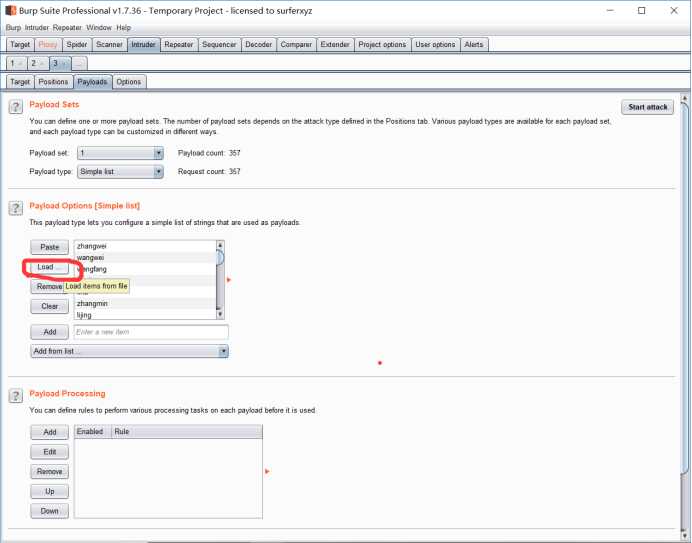Click the Clear button

point(49,306)
